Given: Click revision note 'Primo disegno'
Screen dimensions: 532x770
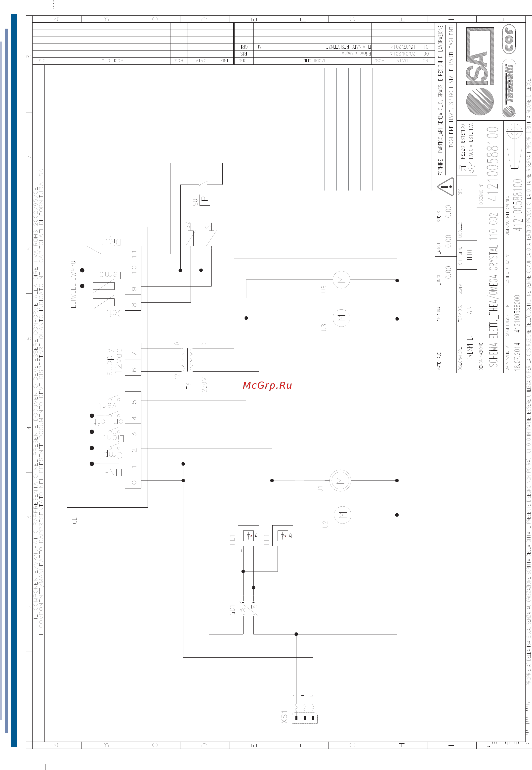Looking at the screenshot, I should 356,53.
